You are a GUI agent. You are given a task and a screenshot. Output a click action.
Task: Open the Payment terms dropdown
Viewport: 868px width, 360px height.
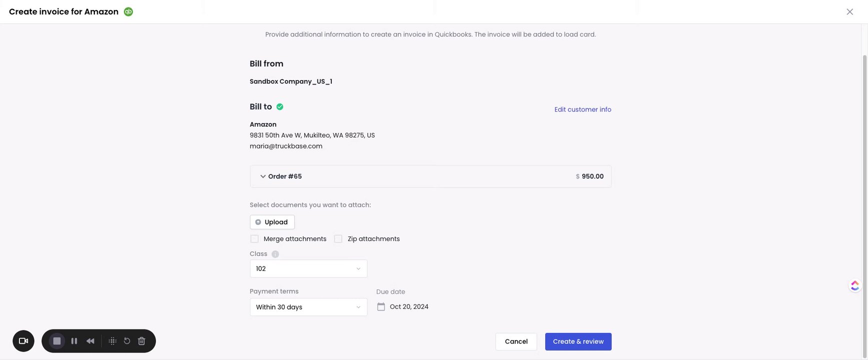[308, 307]
